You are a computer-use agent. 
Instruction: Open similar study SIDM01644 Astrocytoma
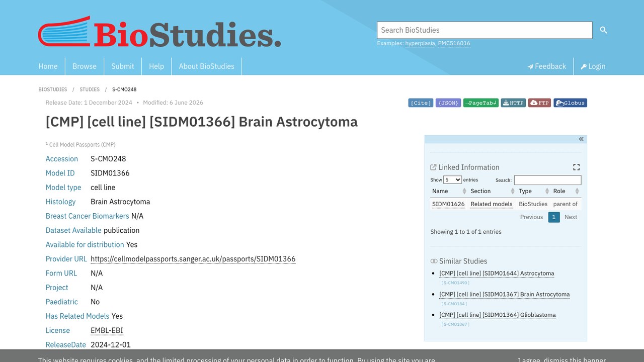pyautogui.click(x=497, y=274)
